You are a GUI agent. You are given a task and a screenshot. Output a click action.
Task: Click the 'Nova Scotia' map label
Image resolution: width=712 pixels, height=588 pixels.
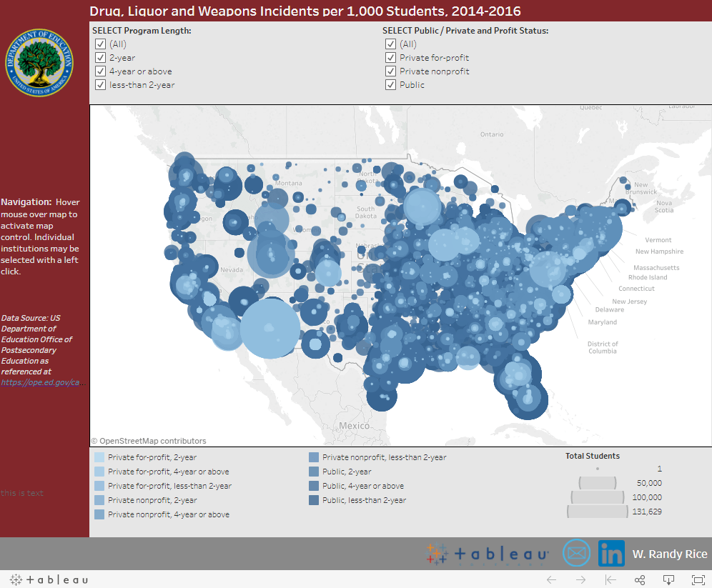pos(664,206)
